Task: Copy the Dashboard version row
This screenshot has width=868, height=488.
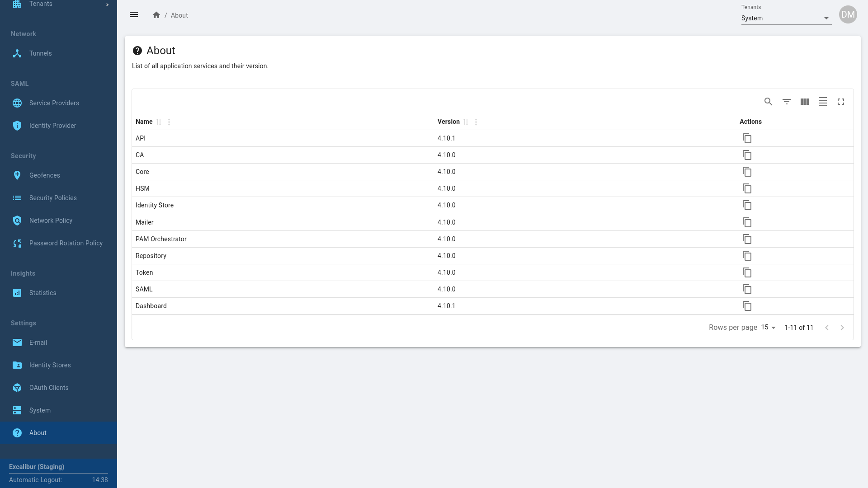Action: (x=747, y=306)
